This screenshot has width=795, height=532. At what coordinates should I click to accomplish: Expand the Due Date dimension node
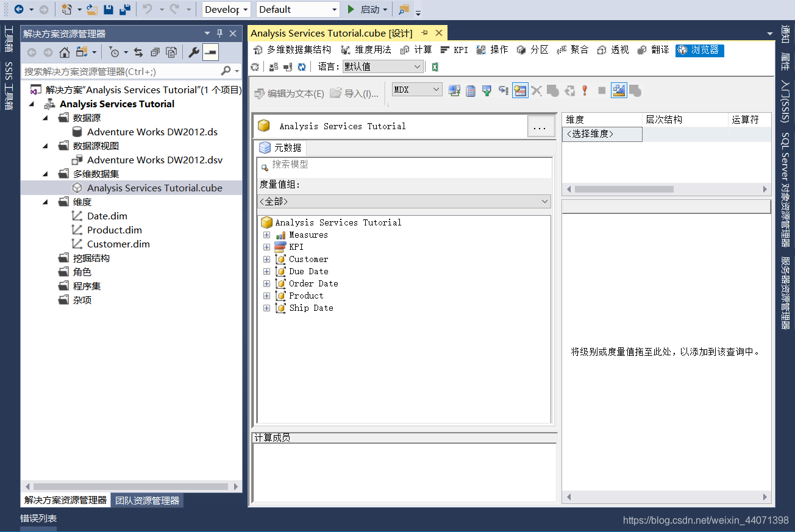pyautogui.click(x=266, y=271)
